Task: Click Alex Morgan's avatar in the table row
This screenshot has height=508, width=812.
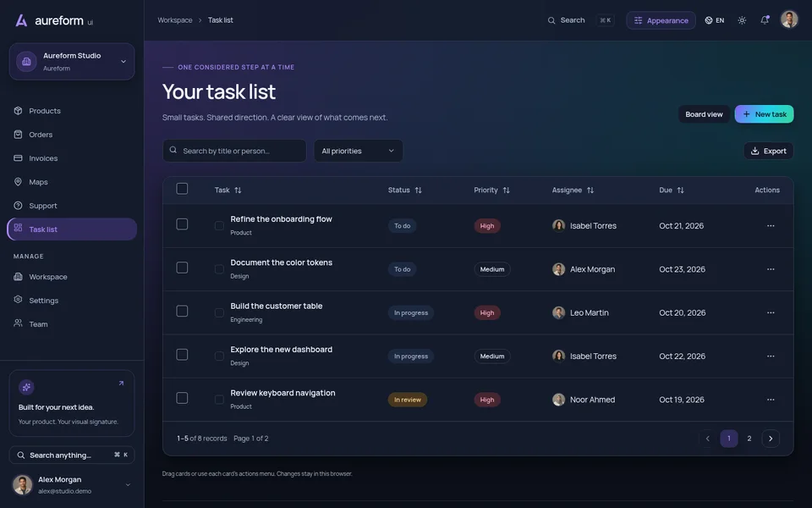Action: (559, 269)
